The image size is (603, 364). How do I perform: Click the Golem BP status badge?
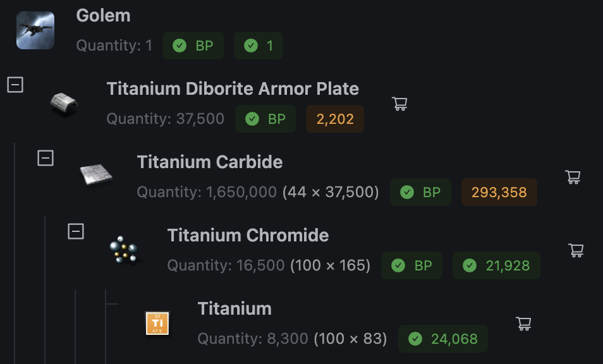[193, 45]
